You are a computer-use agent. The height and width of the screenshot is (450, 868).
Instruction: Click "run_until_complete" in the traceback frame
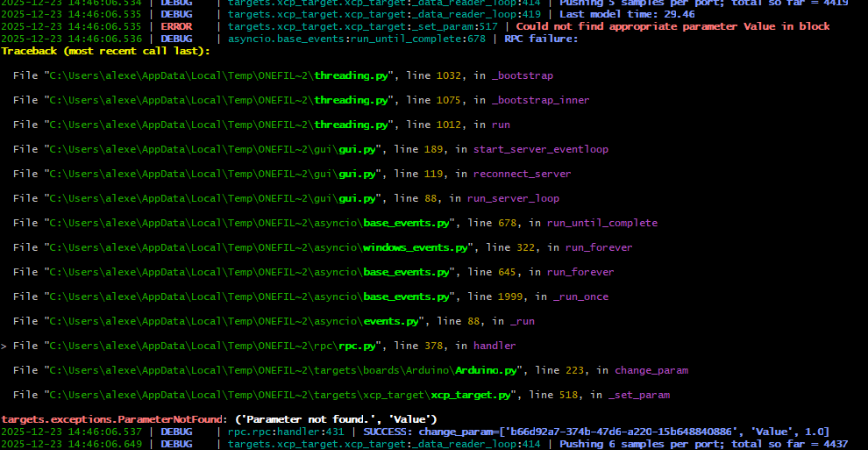(x=602, y=223)
